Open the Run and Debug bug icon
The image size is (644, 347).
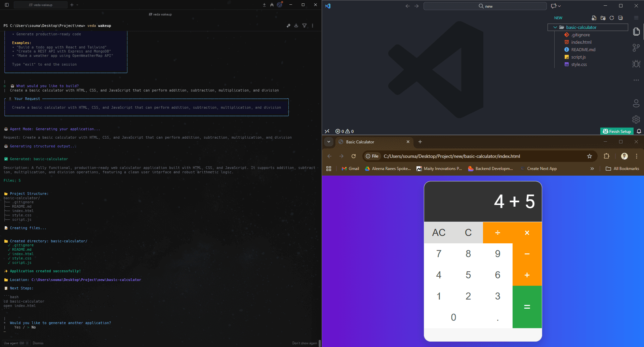pos(636,64)
